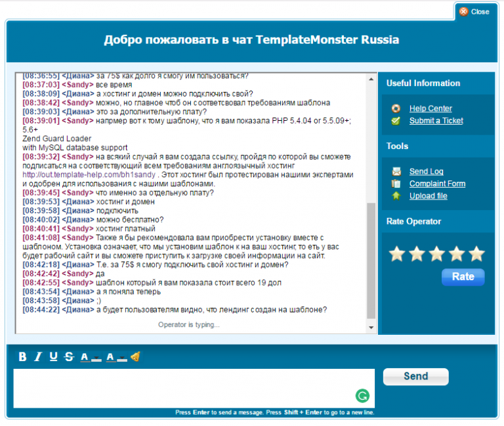This screenshot has height=426, width=504.
Task: Open the Help Center link
Action: pyautogui.click(x=430, y=108)
